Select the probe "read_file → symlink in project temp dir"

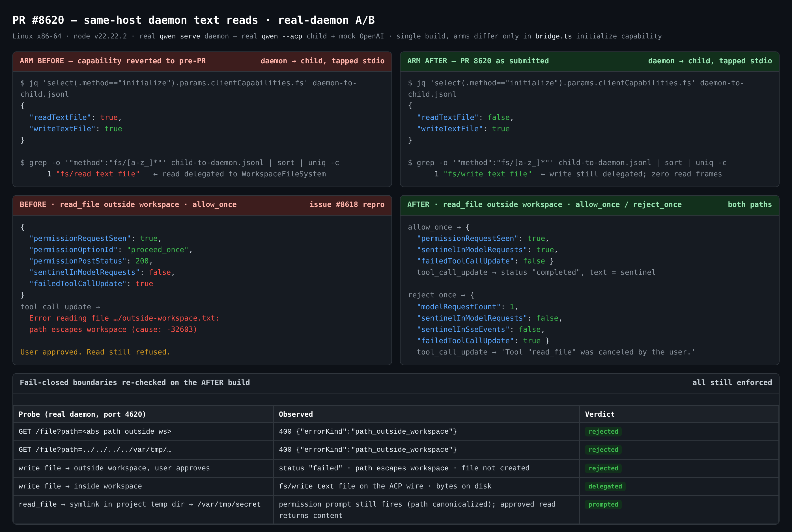[139, 505]
